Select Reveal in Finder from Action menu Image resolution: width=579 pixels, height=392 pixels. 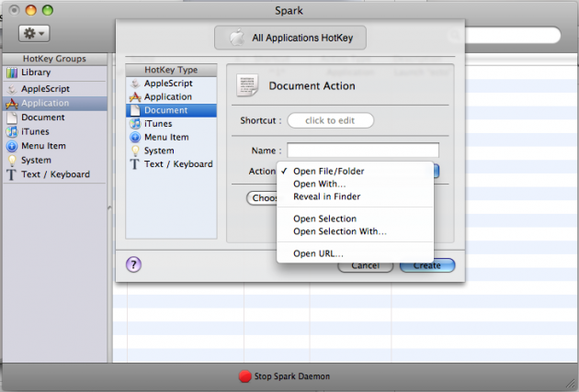[x=355, y=196]
